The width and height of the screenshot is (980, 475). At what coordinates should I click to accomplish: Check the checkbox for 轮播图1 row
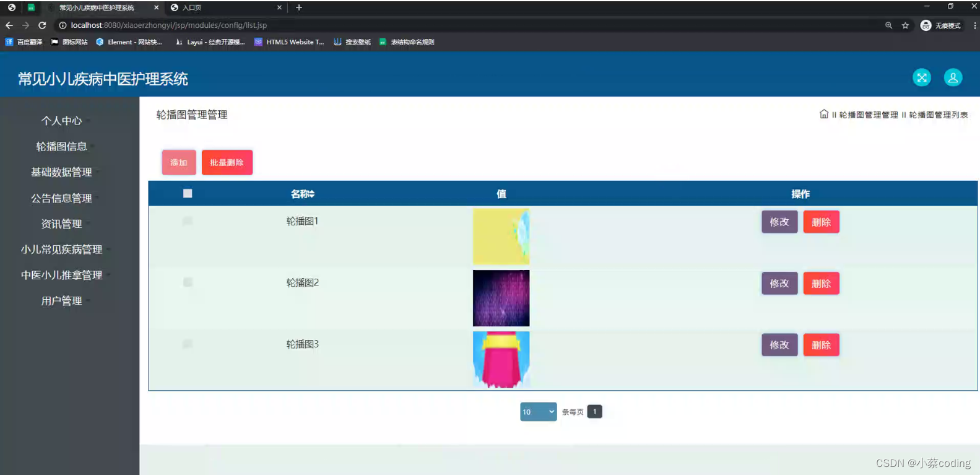(x=188, y=220)
